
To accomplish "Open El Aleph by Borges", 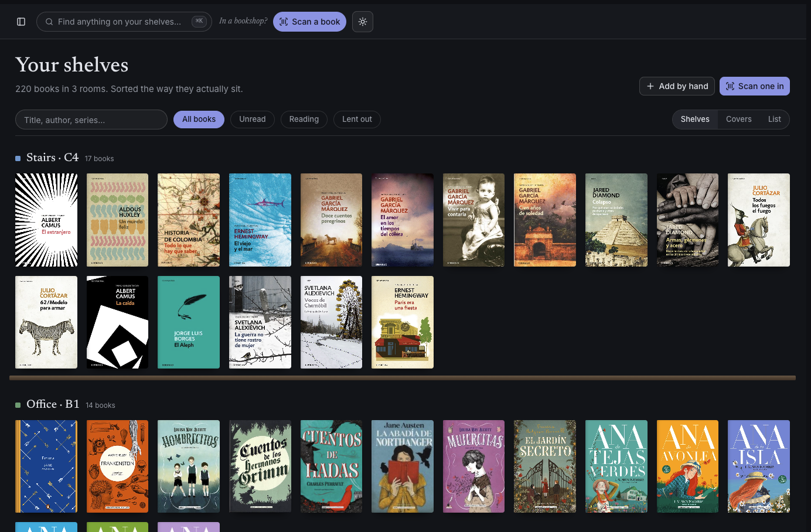I will 189,322.
